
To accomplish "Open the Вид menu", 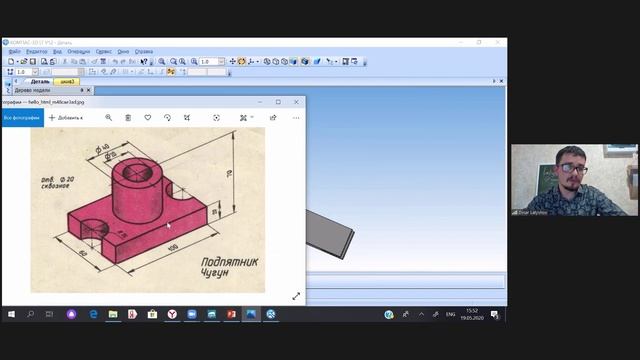I will (x=58, y=51).
